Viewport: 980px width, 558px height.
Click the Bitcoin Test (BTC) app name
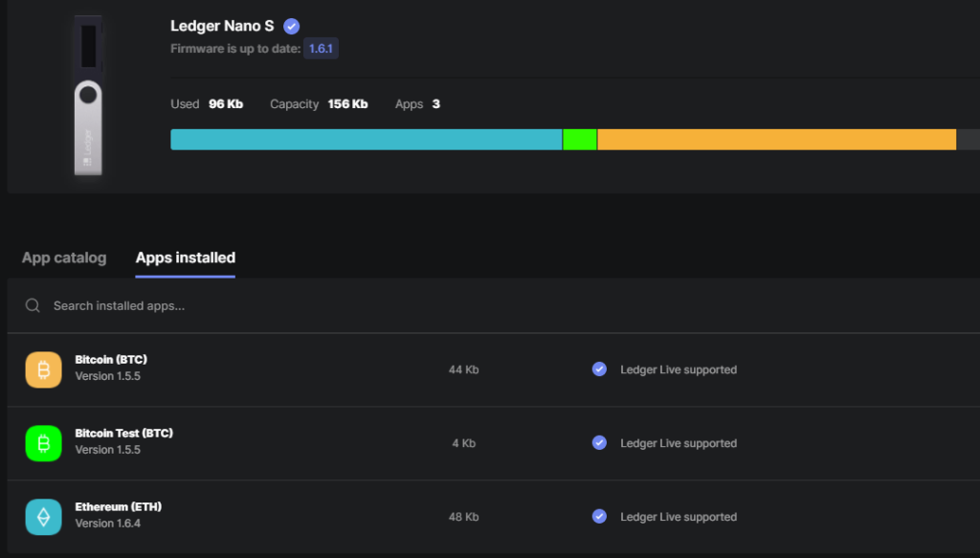click(123, 434)
